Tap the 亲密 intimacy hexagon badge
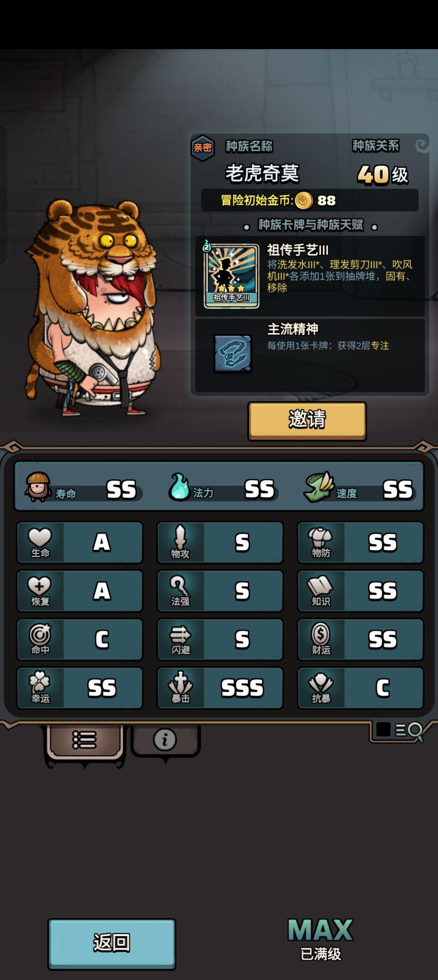 coord(202,148)
